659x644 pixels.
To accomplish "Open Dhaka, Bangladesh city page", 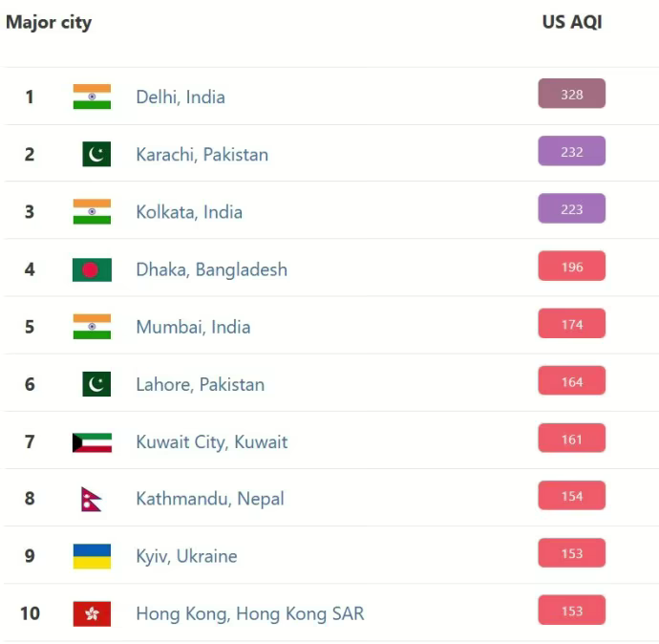I will tap(211, 269).
